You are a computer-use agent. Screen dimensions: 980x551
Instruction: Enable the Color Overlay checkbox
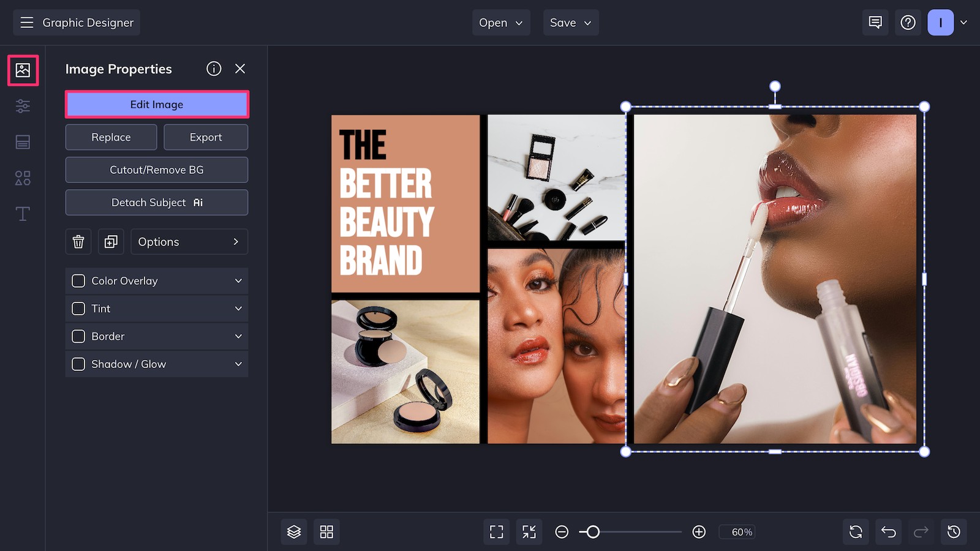(x=78, y=280)
